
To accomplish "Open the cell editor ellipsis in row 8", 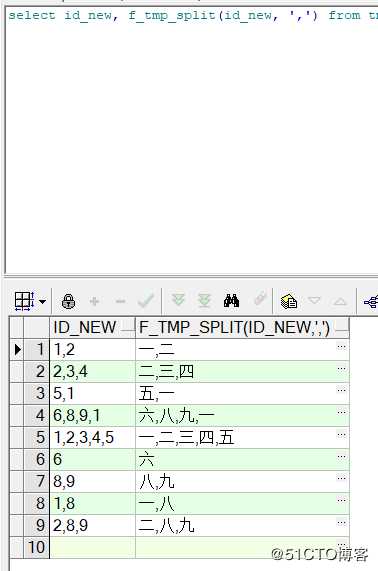I will click(x=341, y=500).
